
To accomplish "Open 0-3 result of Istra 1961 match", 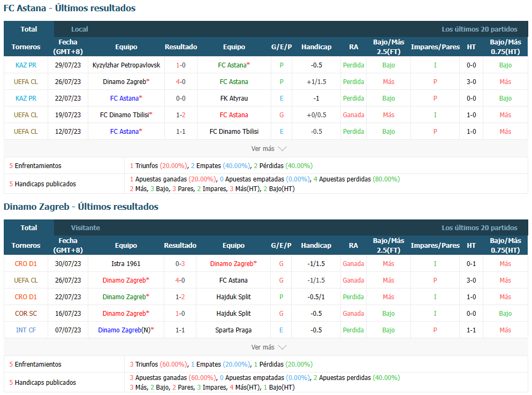I will (180, 264).
